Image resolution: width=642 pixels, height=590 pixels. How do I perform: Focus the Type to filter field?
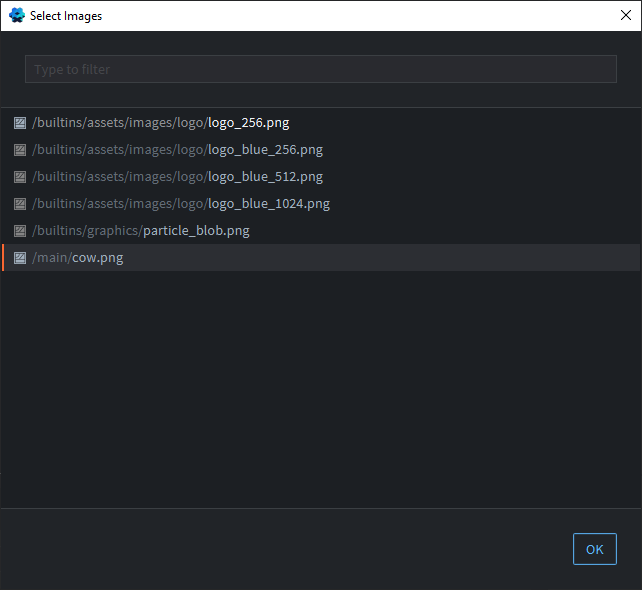[321, 69]
